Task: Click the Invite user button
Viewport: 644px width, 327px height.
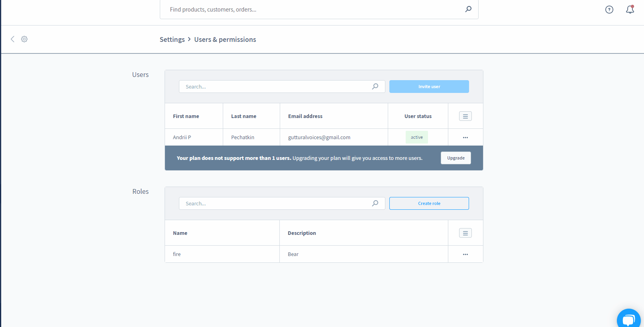Action: [x=429, y=87]
